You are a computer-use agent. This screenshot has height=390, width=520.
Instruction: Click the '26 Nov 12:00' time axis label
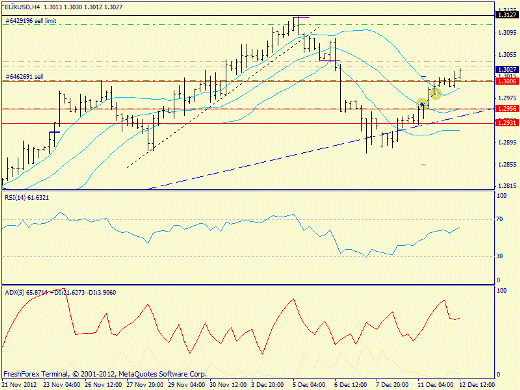point(103,384)
